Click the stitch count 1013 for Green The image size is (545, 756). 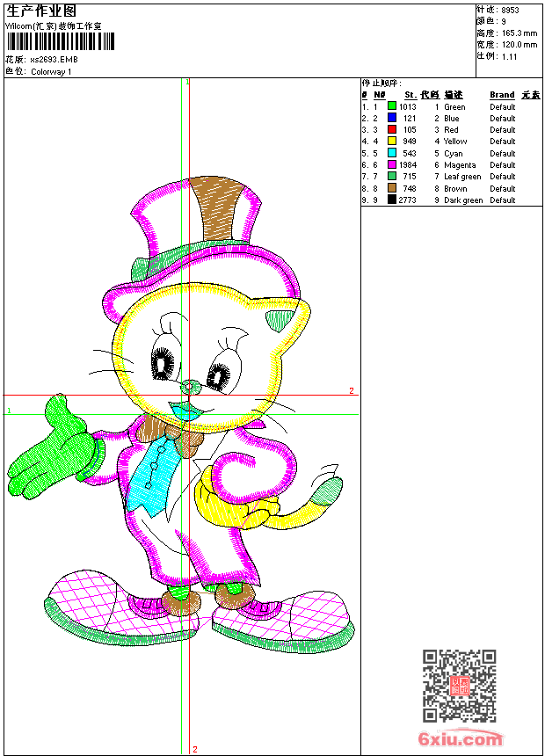tap(408, 107)
